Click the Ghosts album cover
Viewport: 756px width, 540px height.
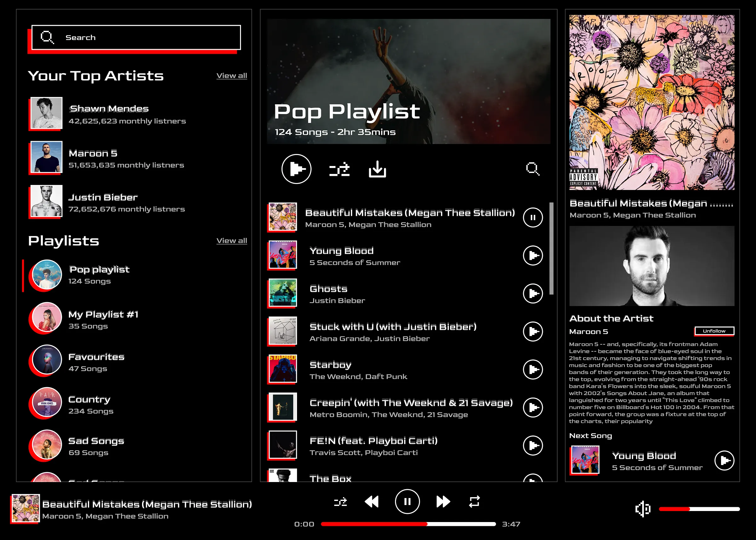(283, 293)
